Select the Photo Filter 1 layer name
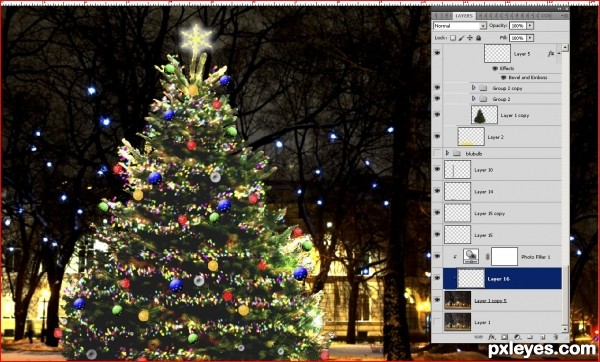600x362 pixels. tap(536, 257)
